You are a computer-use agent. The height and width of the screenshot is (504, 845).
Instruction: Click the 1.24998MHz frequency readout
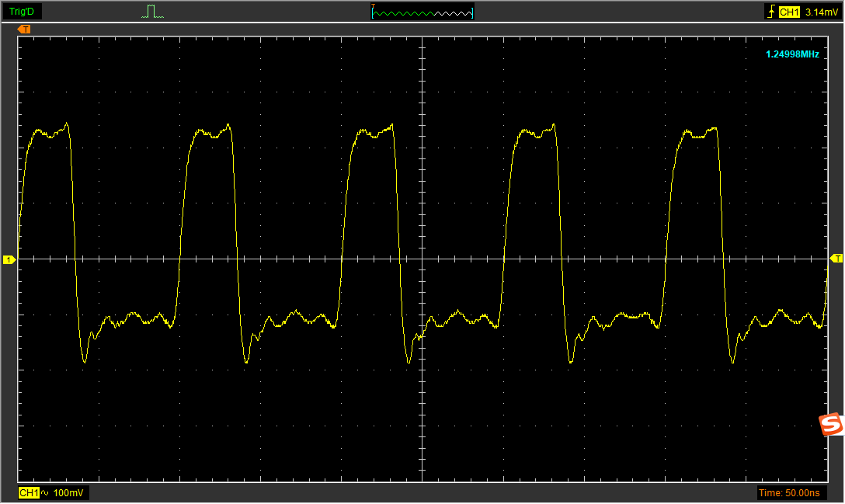(792, 54)
